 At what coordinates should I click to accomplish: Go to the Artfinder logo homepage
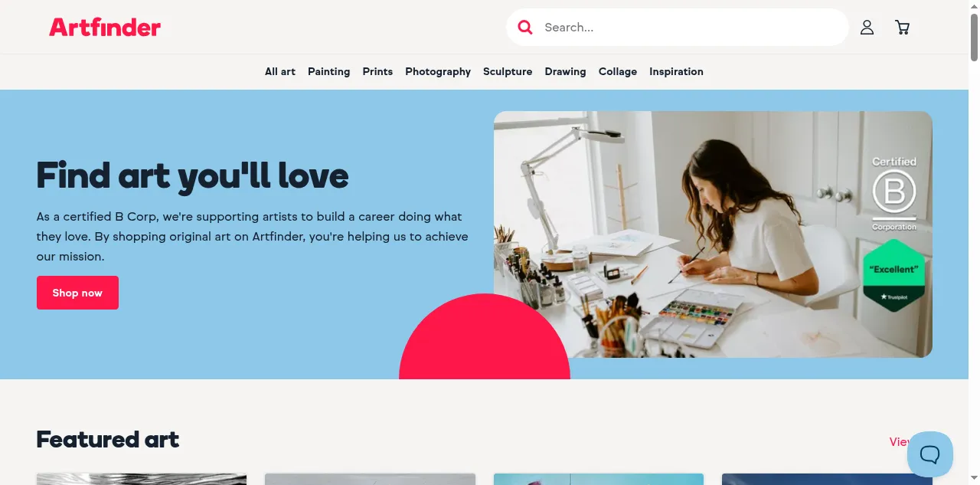point(105,28)
